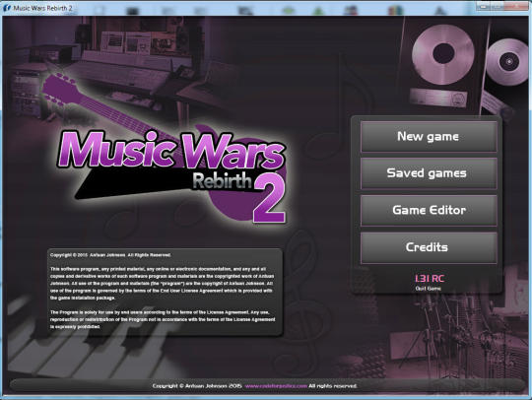532x400 pixels.
Task: View the Credits screen
Action: (429, 247)
